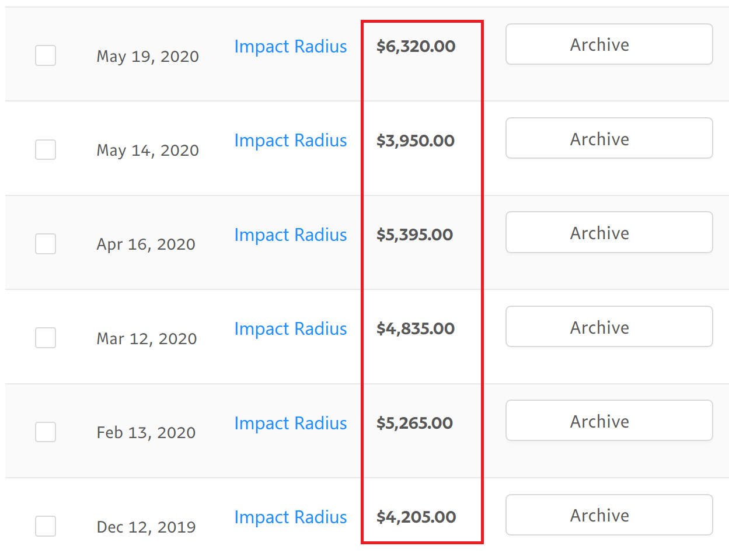Click the $6,320.00 amount text
729x560 pixels.
[x=416, y=47]
